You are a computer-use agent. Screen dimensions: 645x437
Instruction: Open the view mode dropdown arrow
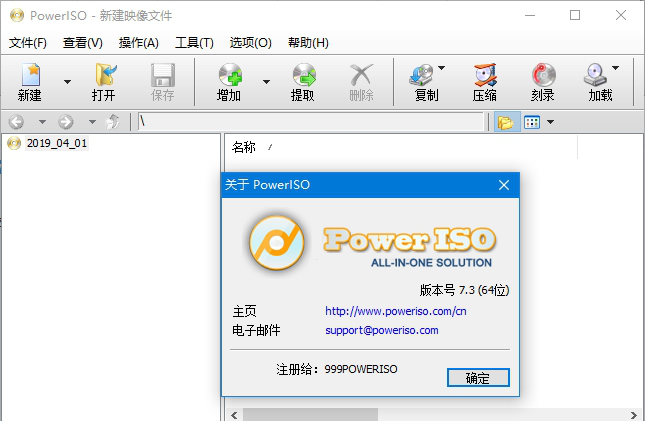pyautogui.click(x=550, y=122)
